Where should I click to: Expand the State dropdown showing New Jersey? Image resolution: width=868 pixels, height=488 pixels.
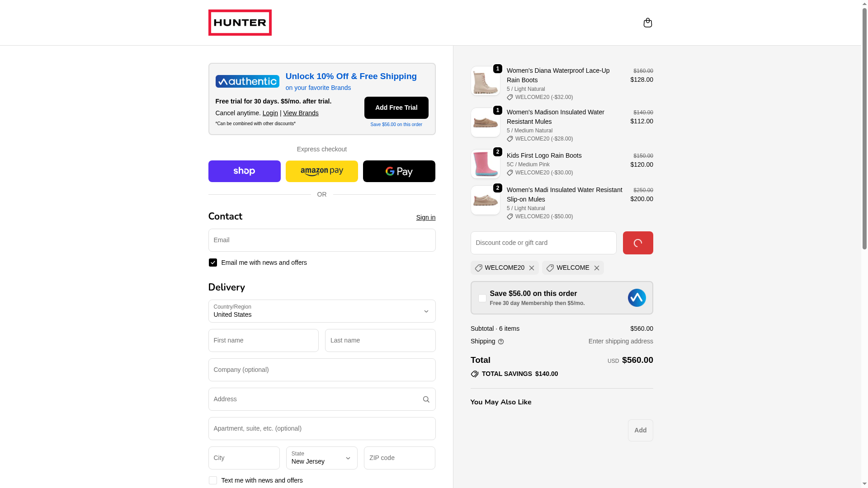coord(322,458)
